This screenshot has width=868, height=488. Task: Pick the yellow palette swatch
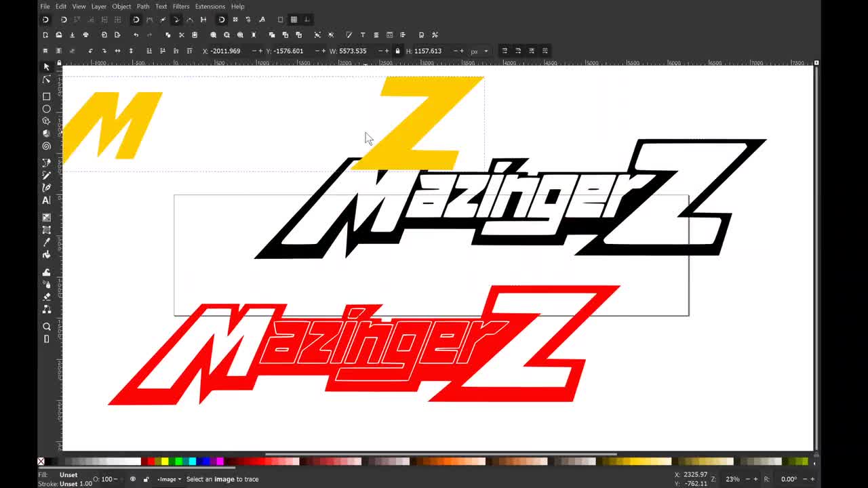pos(165,462)
